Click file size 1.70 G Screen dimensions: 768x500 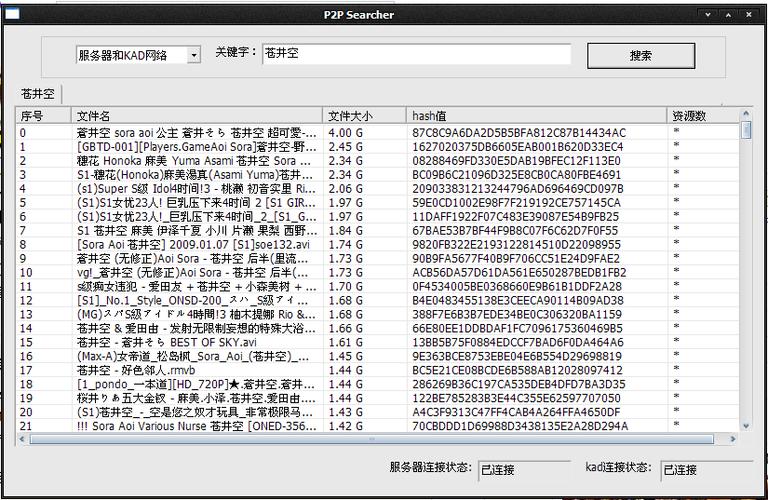[x=346, y=286]
